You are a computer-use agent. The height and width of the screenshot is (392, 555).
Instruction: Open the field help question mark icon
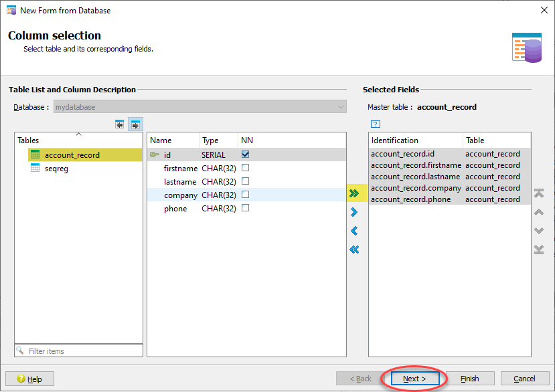click(376, 124)
